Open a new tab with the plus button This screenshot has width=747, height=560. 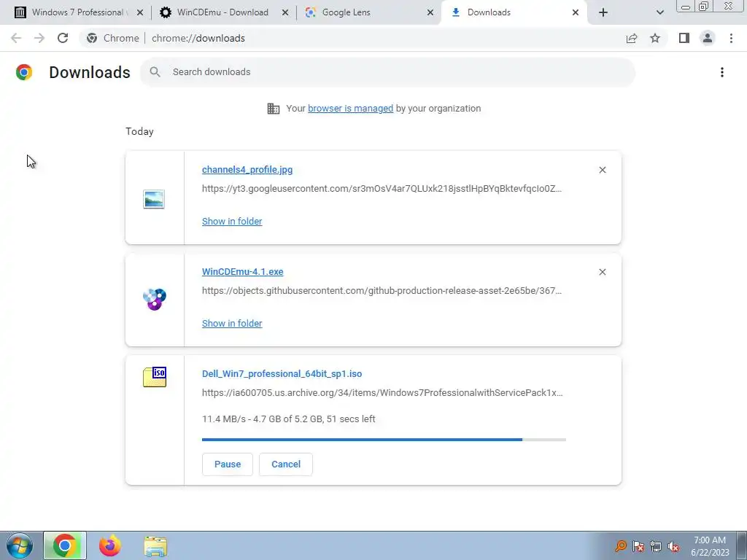603,12
